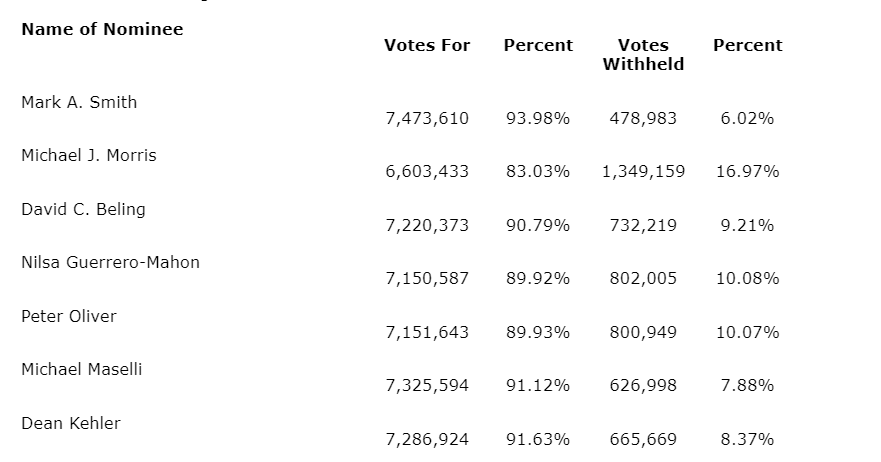Click the Votes Withheld column header
This screenshot has height=462, width=881.
pyautogui.click(x=643, y=55)
